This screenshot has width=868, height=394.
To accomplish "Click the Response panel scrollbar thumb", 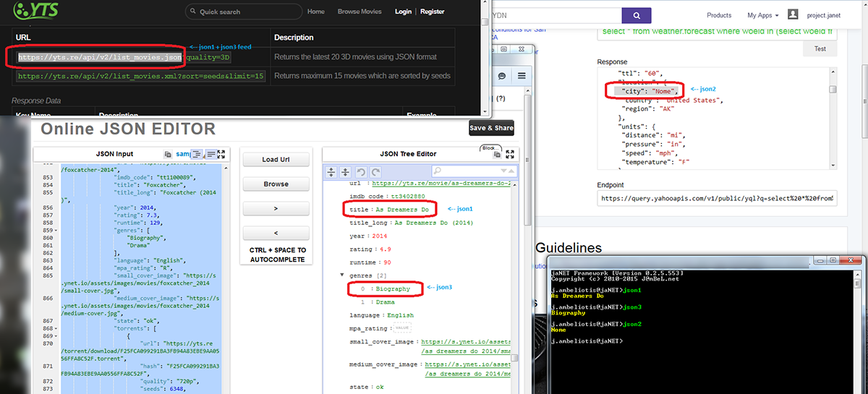I will (x=833, y=90).
